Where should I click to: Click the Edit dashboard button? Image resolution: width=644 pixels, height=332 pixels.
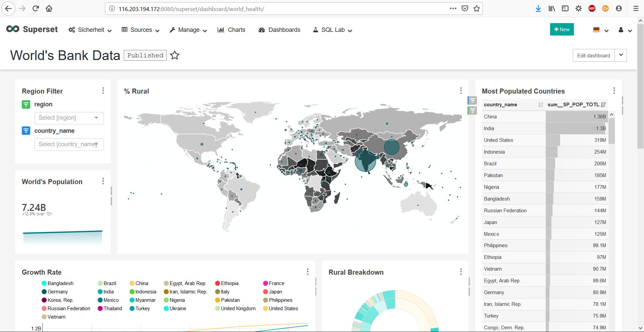tap(593, 56)
